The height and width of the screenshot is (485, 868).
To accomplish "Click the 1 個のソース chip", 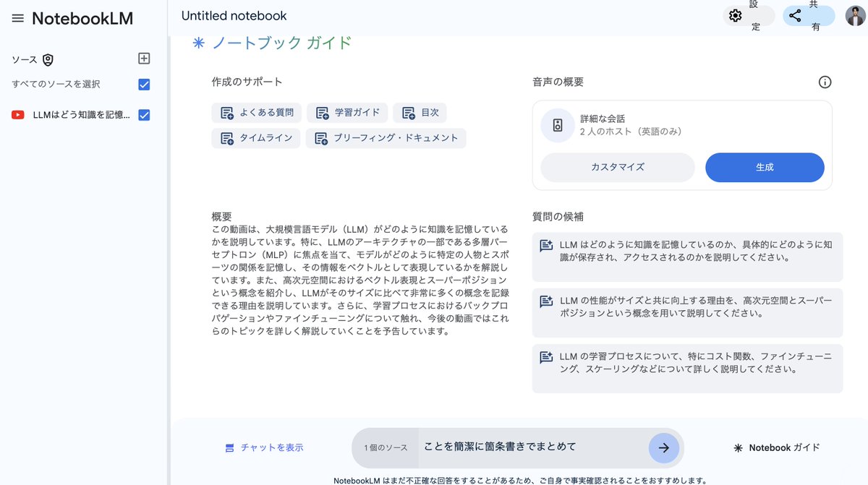I will coord(386,448).
